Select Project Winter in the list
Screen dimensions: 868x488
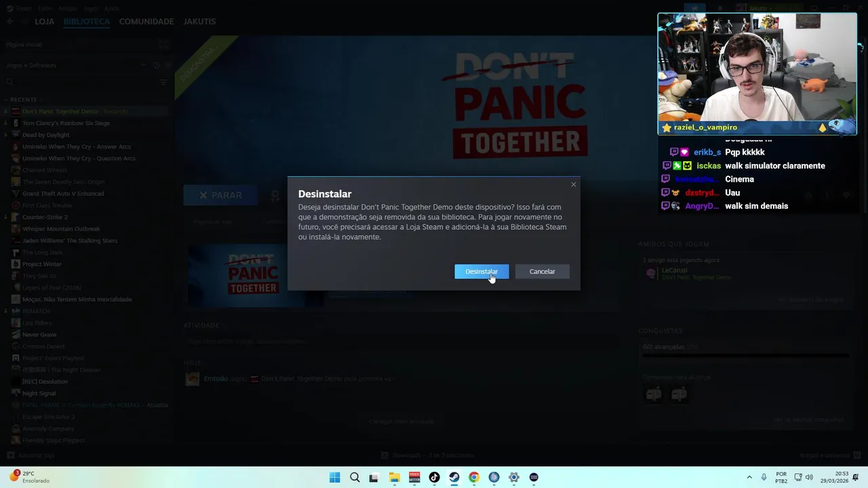[x=42, y=264]
